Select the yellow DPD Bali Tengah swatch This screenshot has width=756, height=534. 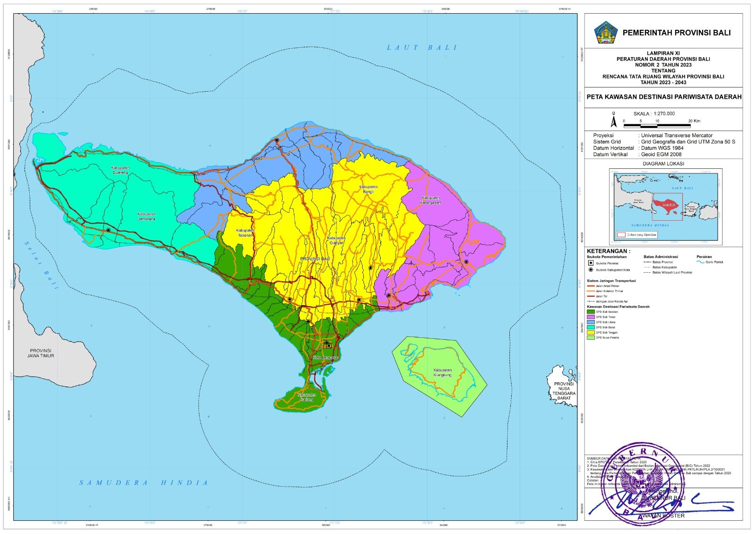[591, 333]
